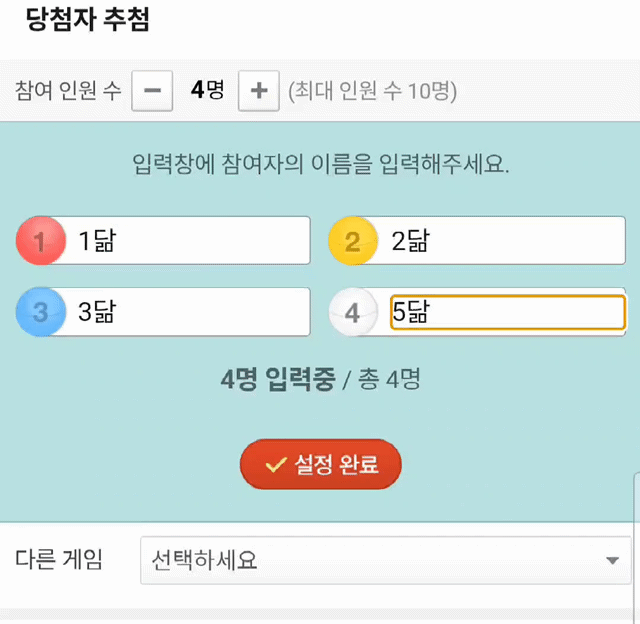The image size is (640, 624).
Task: Click the 최대 인원 수 10명 note
Action: tap(372, 91)
